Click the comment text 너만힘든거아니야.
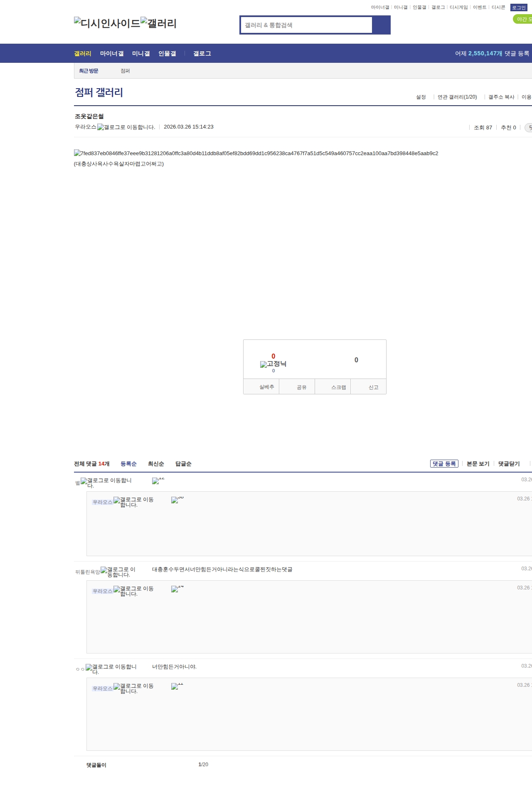 pos(174,667)
